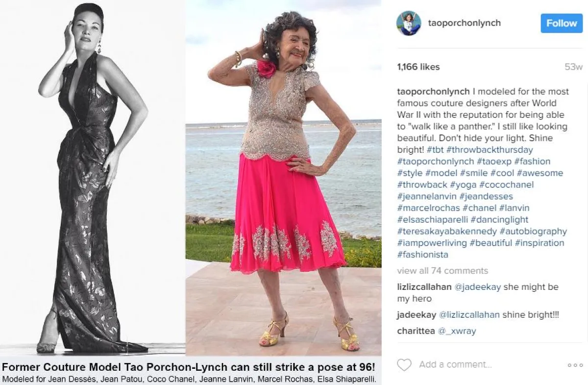Open the #elsaschiaparelli hashtag
This screenshot has width=588, height=385.
coord(433,220)
